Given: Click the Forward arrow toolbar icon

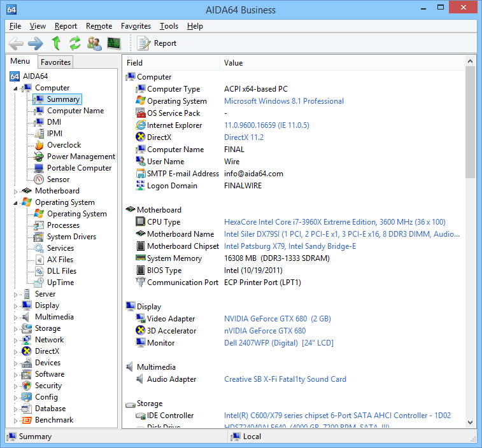Looking at the screenshot, I should pyautogui.click(x=36, y=43).
